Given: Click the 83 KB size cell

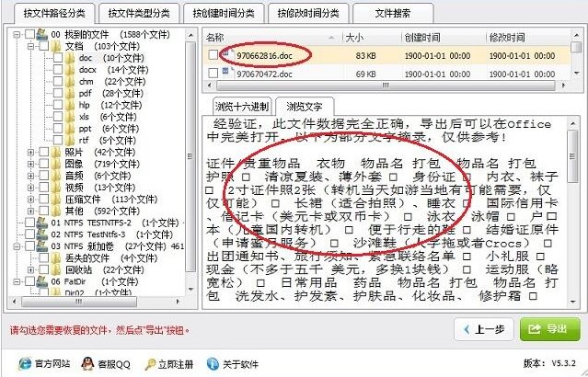Looking at the screenshot, I should coord(365,55).
